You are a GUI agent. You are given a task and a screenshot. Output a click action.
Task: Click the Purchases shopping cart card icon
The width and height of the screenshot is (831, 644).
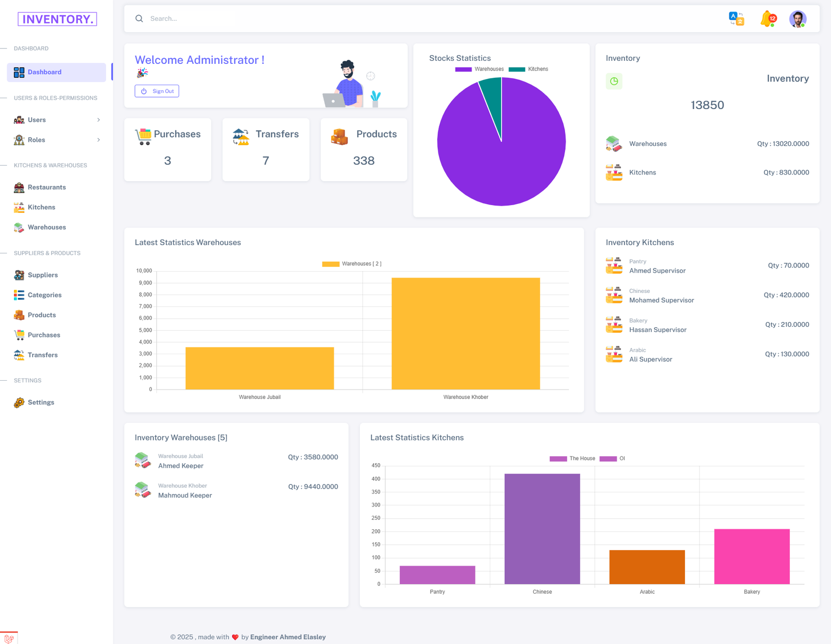click(143, 136)
